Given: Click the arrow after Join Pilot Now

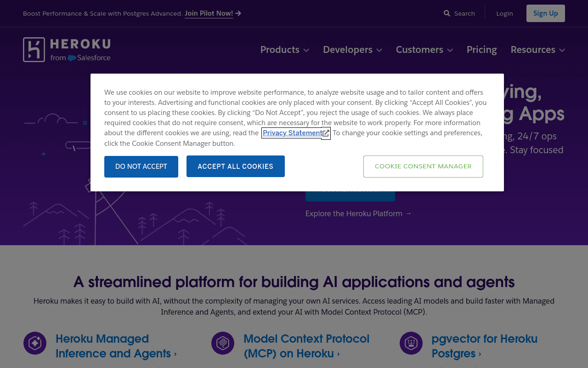Looking at the screenshot, I should pyautogui.click(x=238, y=13).
